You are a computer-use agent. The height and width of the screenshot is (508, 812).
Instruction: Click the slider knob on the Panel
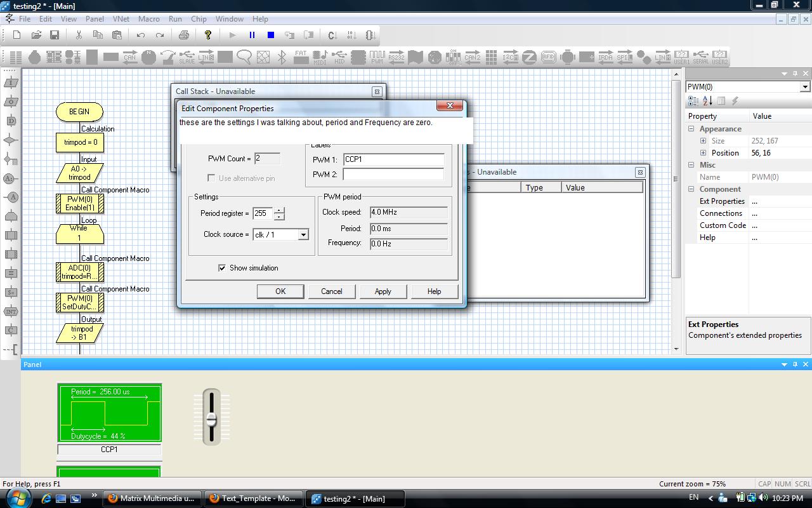pos(211,420)
